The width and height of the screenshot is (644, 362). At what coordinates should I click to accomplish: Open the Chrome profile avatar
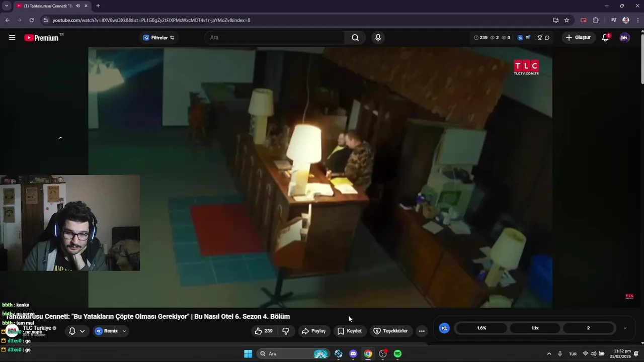(626, 20)
